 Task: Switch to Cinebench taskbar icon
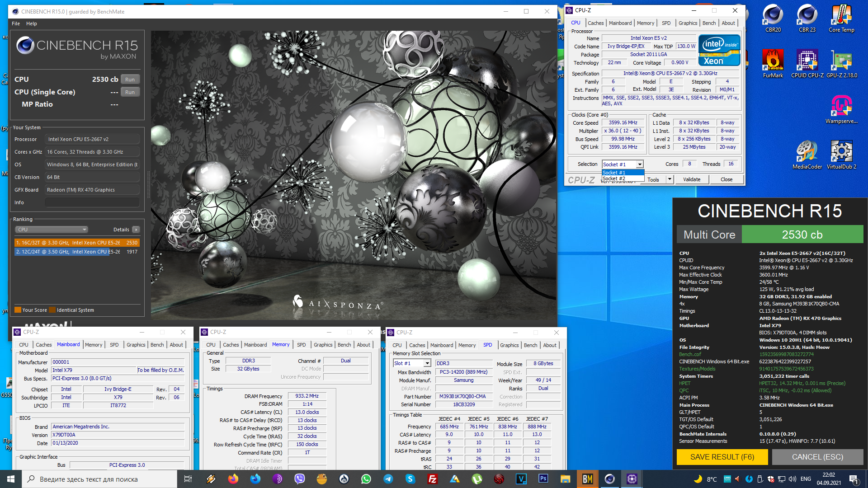[610, 479]
